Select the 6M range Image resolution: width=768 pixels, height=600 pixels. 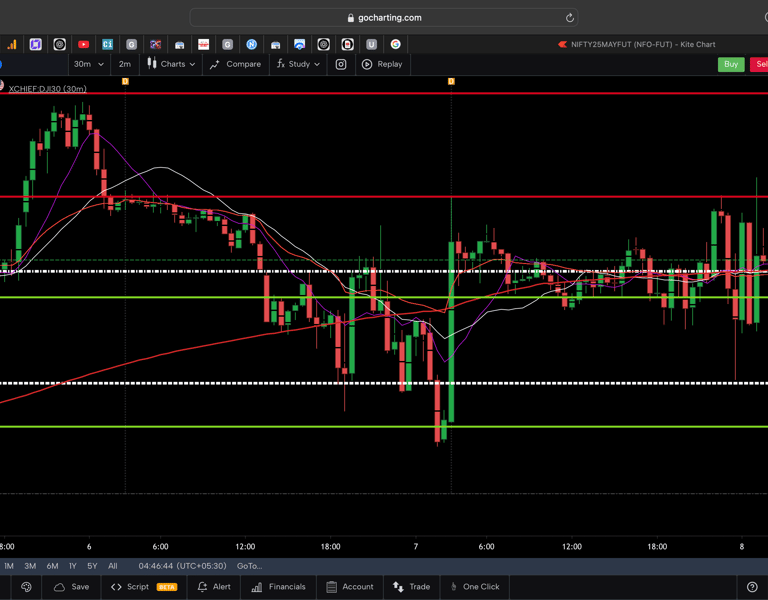(x=52, y=566)
